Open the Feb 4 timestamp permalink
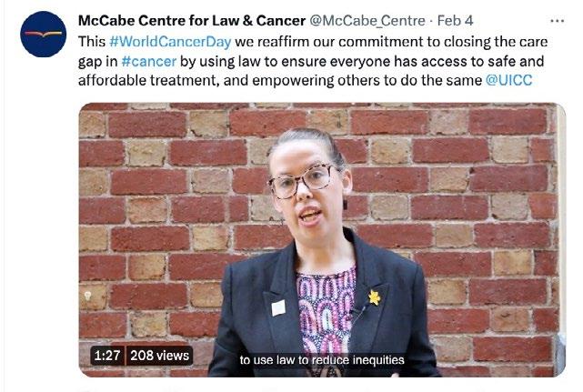This screenshot has width=583, height=392. click(x=455, y=20)
